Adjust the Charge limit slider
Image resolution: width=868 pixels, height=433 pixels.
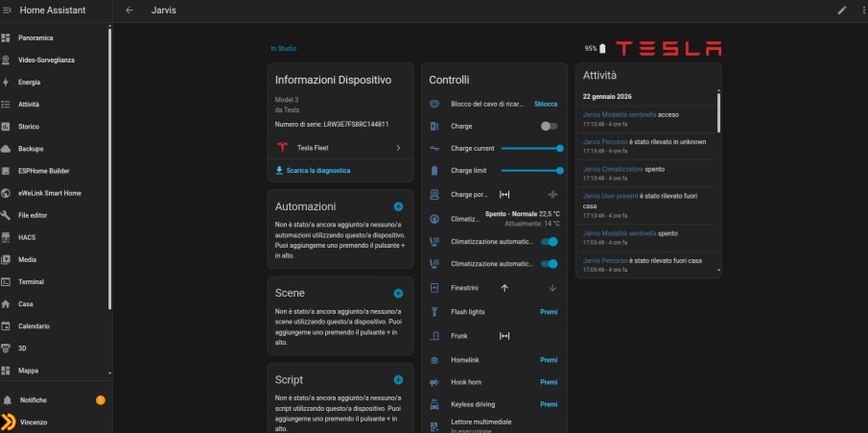coord(532,170)
